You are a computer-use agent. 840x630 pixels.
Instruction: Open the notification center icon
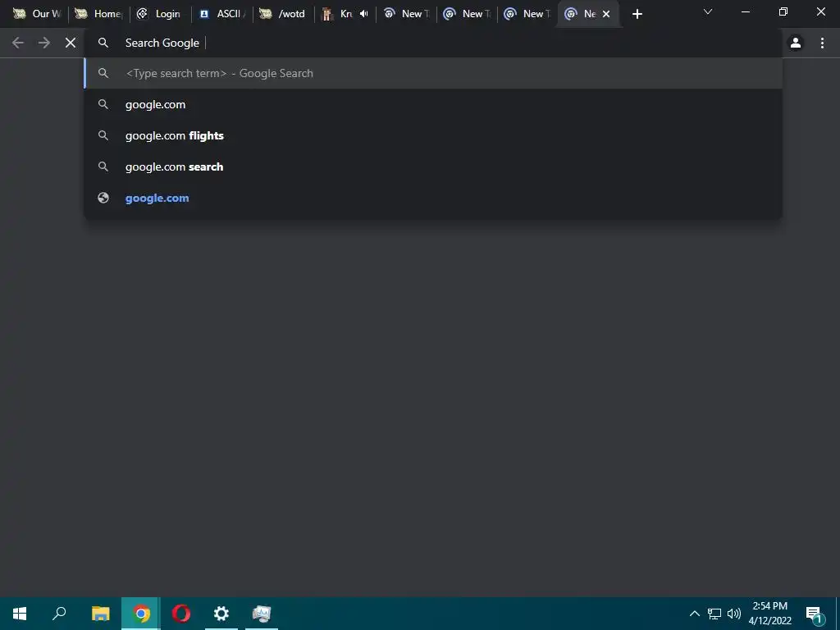click(813, 614)
